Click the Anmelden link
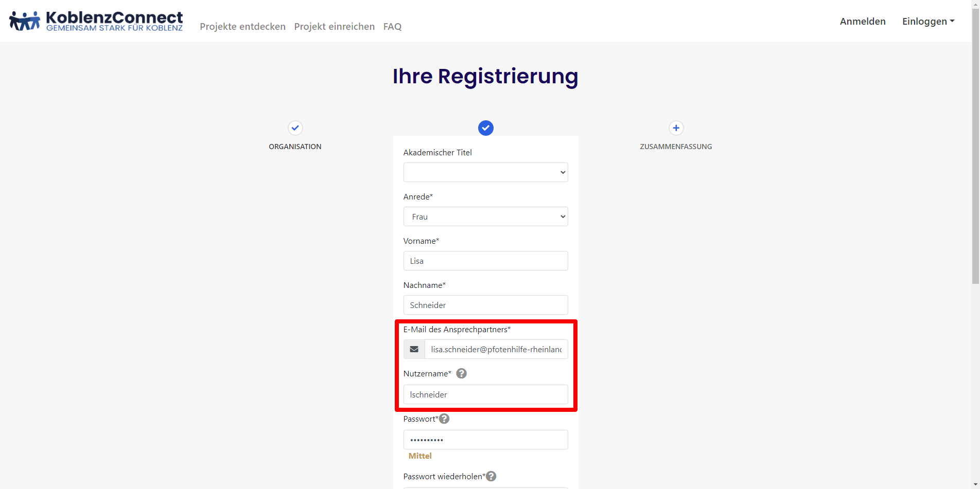Screen dimensions: 980x489 click(x=863, y=21)
